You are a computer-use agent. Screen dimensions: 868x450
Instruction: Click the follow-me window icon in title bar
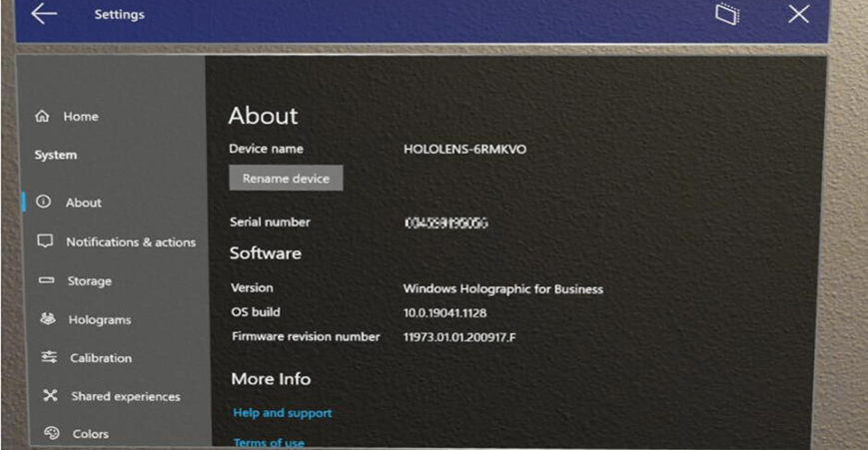(x=728, y=14)
